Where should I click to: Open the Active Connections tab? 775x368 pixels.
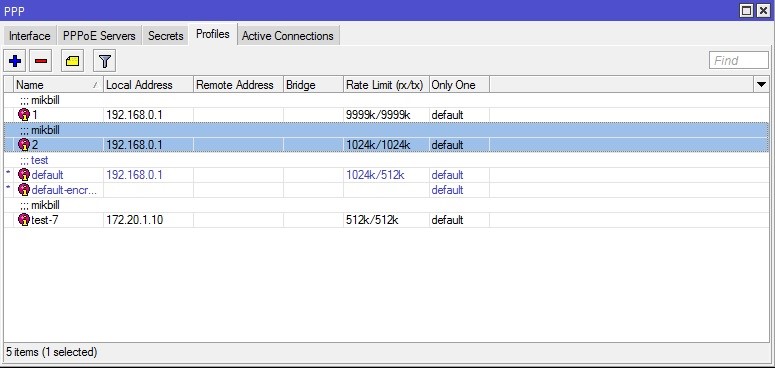coord(288,36)
